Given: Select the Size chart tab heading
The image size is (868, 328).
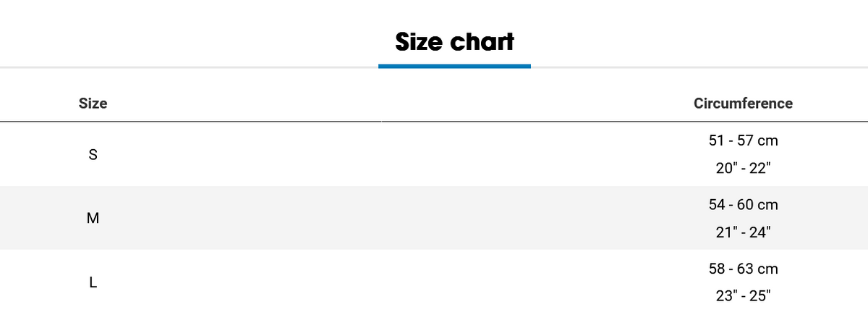Looking at the screenshot, I should click(454, 42).
